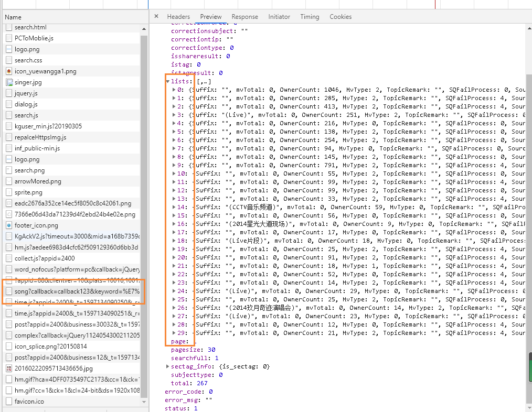This screenshot has height=412, width=532.
Task: Click icon_yuewangga1.png thumbnail icon
Action: pos(9,71)
